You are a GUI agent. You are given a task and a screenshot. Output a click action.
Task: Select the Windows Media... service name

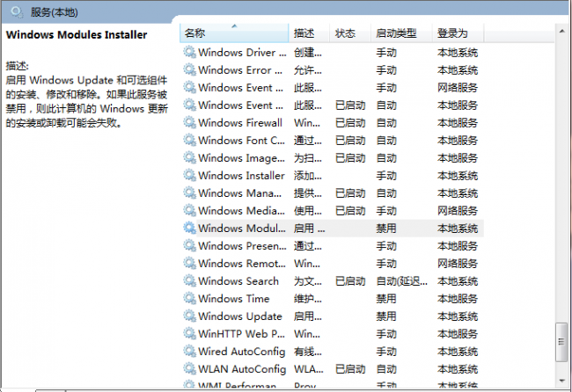click(241, 211)
